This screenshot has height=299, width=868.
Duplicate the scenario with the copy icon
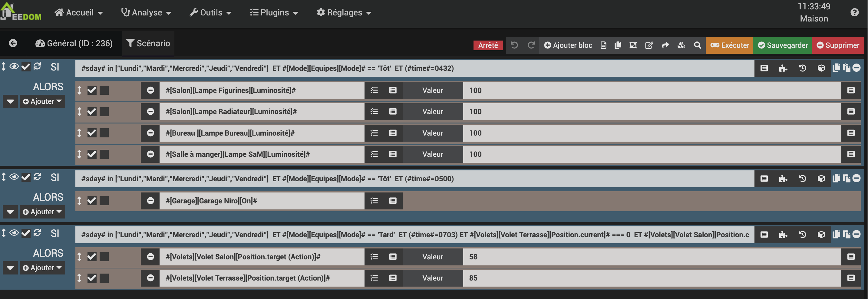tap(618, 45)
